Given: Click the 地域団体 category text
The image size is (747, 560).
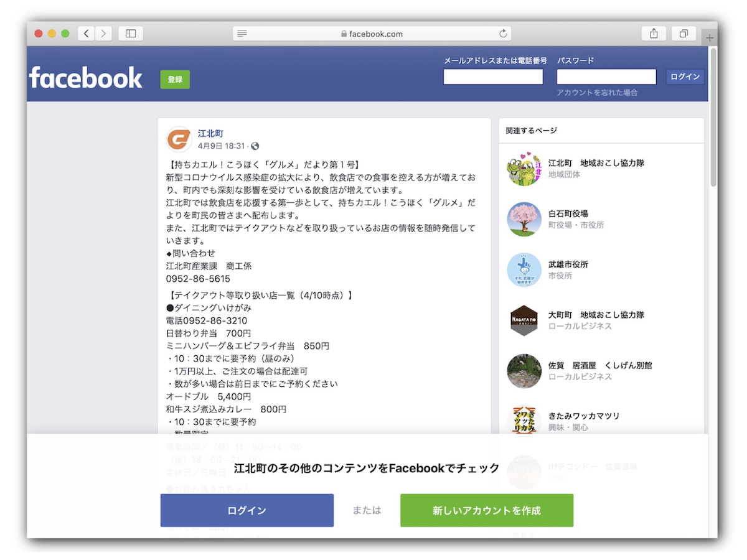Looking at the screenshot, I should [565, 175].
